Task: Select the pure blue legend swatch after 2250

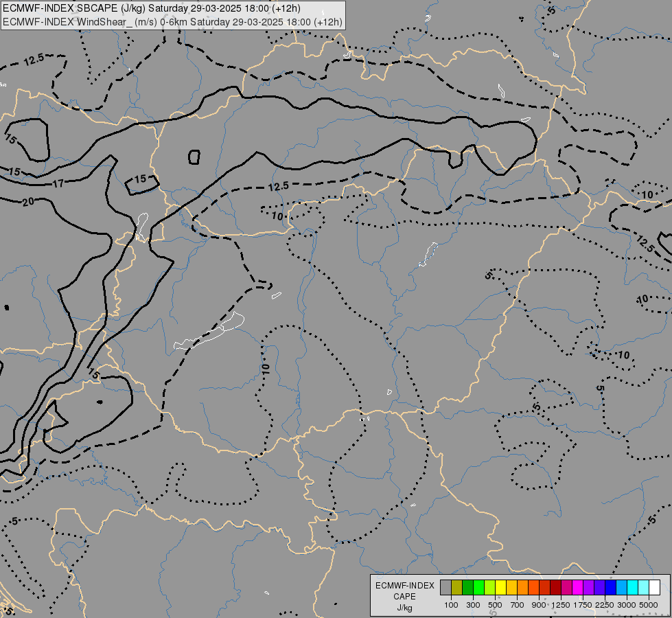Action: [610, 587]
